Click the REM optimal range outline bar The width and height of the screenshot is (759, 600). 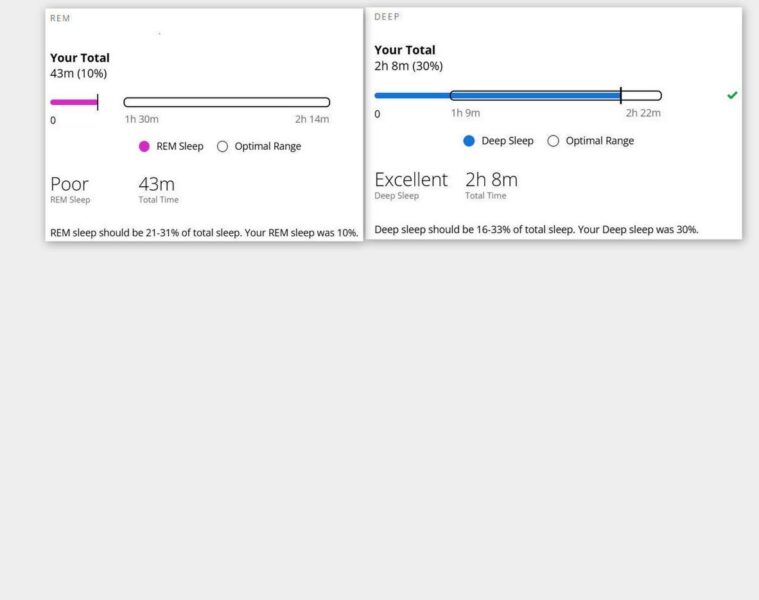227,102
